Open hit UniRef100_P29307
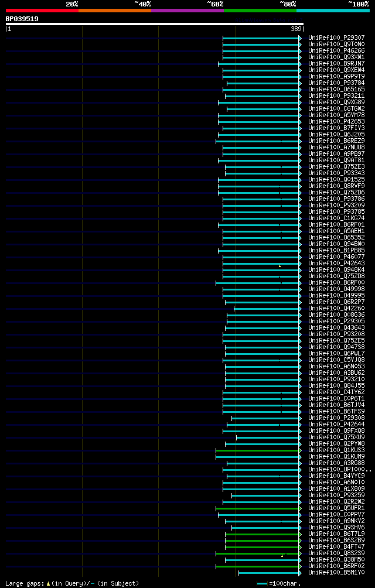Image resolution: width=375 pixels, height=588 pixels. tap(336, 38)
